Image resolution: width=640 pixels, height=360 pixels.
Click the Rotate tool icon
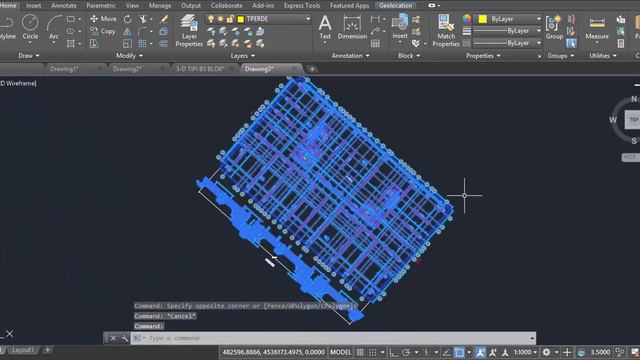[x=128, y=19]
